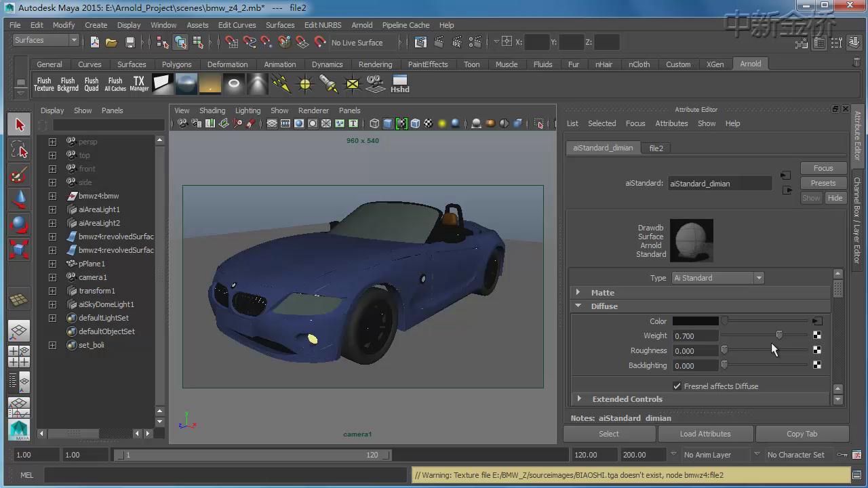
Task: Open the viewport Lighting menu
Action: click(x=248, y=110)
